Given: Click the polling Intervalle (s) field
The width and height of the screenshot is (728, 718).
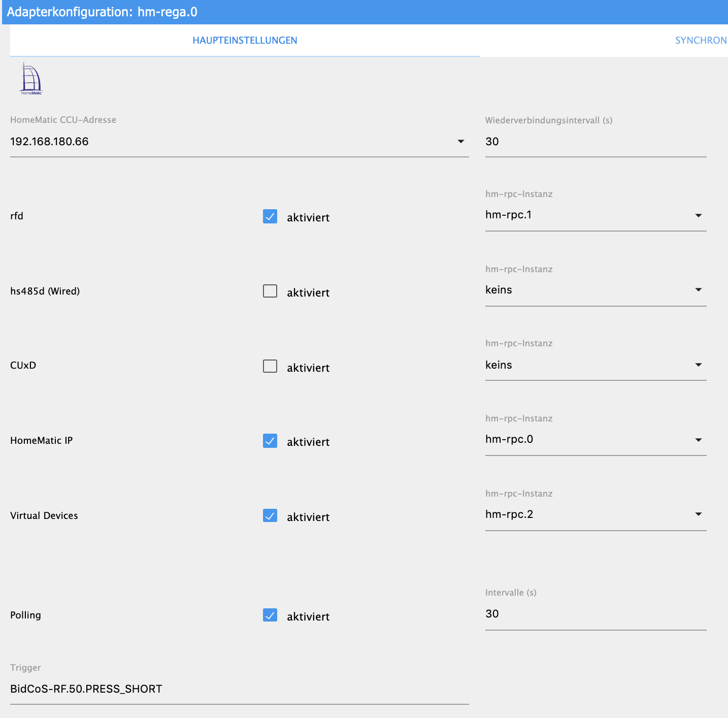Looking at the screenshot, I should 595,614.
